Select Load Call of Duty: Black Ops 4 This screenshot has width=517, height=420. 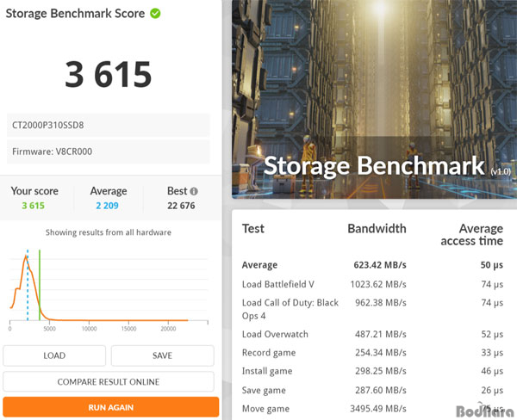click(x=290, y=309)
